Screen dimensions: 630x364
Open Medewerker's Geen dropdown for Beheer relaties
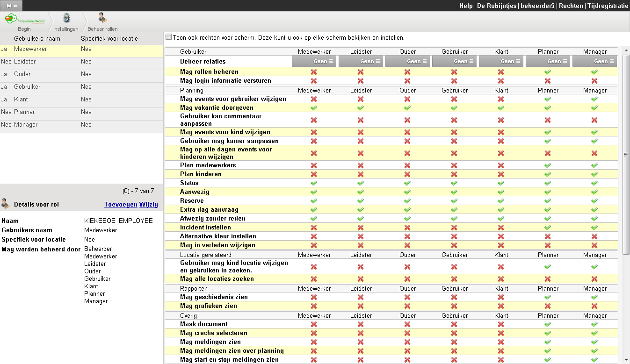point(314,61)
